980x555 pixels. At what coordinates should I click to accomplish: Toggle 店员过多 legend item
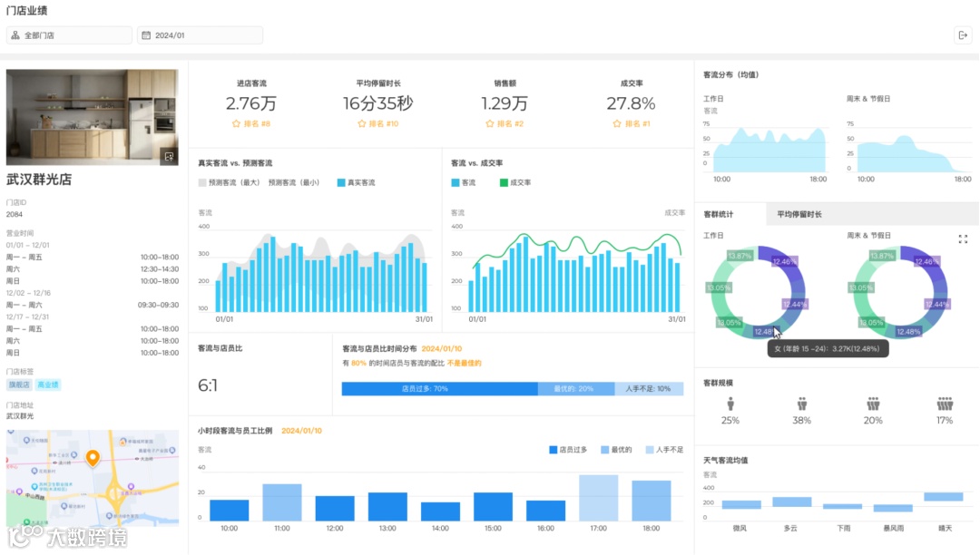(568, 450)
